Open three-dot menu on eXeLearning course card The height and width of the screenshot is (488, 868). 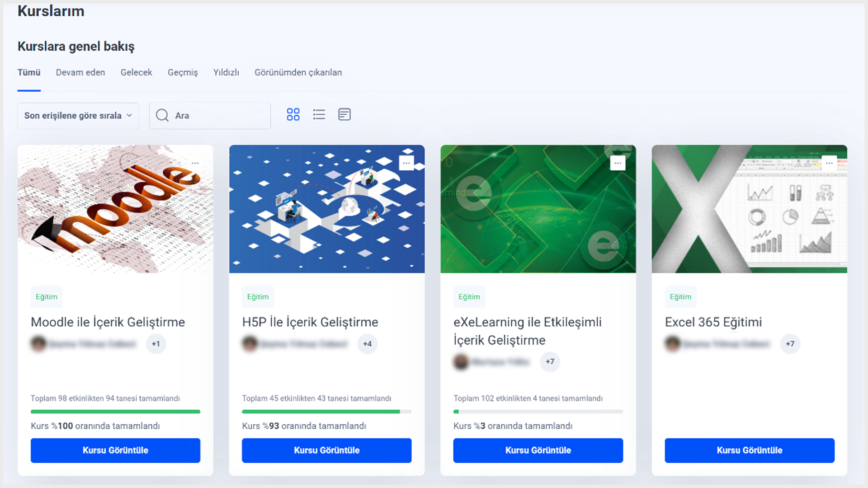click(x=618, y=163)
